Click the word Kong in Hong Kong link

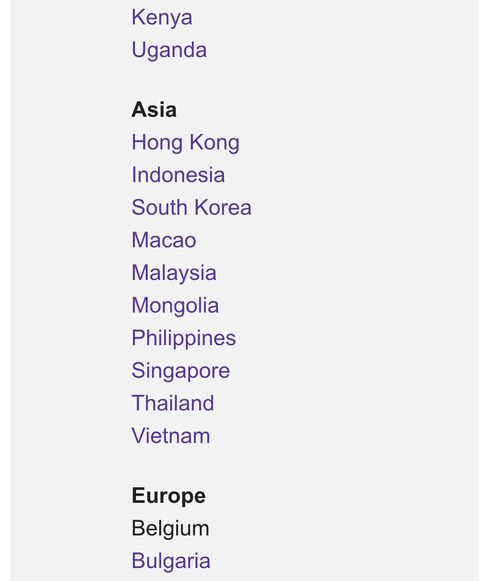click(215, 143)
